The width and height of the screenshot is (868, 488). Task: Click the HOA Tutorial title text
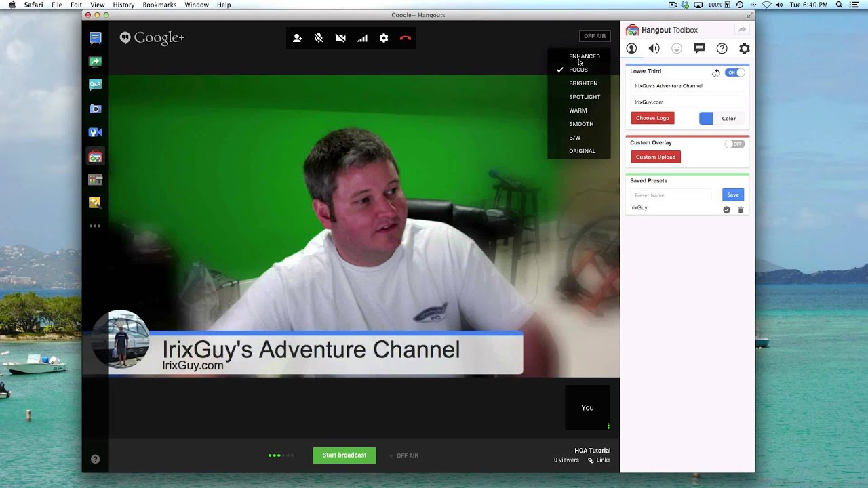point(593,451)
